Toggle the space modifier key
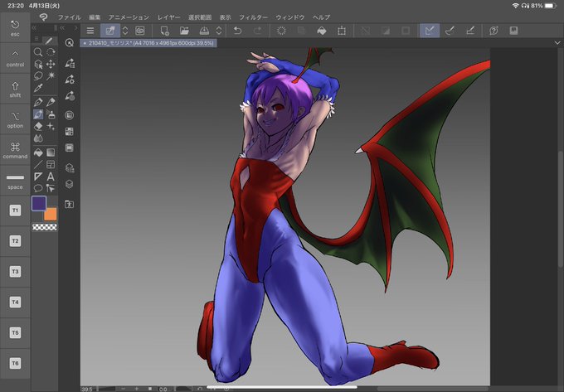This screenshot has width=564, height=392. tap(15, 181)
